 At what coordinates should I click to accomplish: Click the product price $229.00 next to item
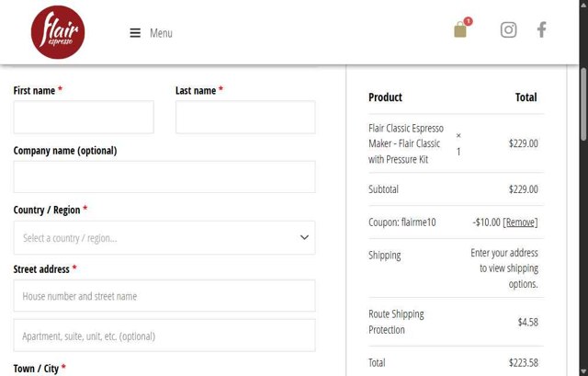click(523, 143)
